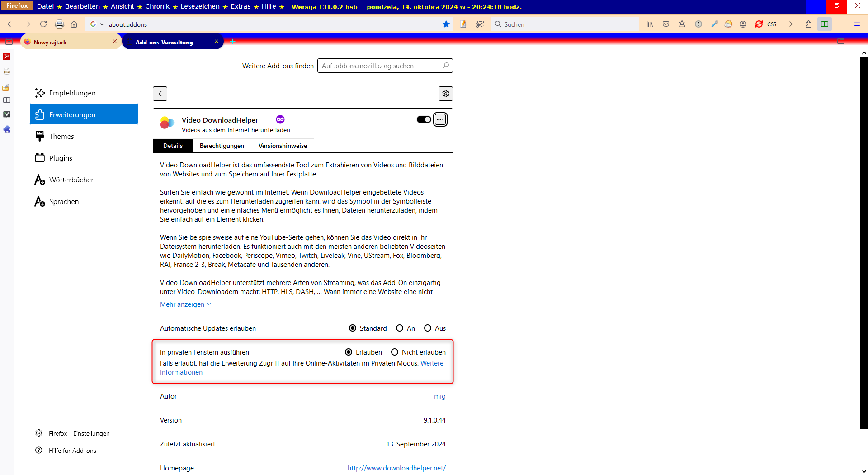The image size is (868, 475).
Task: Open the Firefox hamburger menu
Action: coord(857,24)
